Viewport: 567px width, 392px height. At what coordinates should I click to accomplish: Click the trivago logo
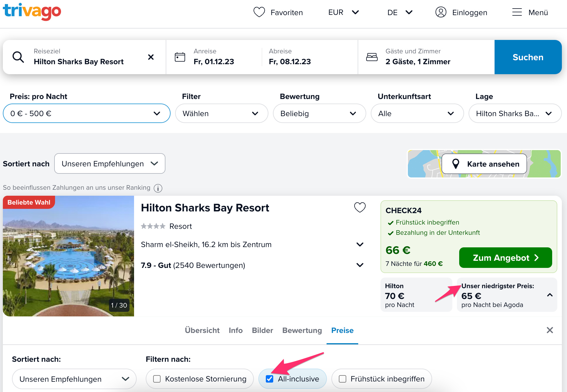pyautogui.click(x=32, y=11)
